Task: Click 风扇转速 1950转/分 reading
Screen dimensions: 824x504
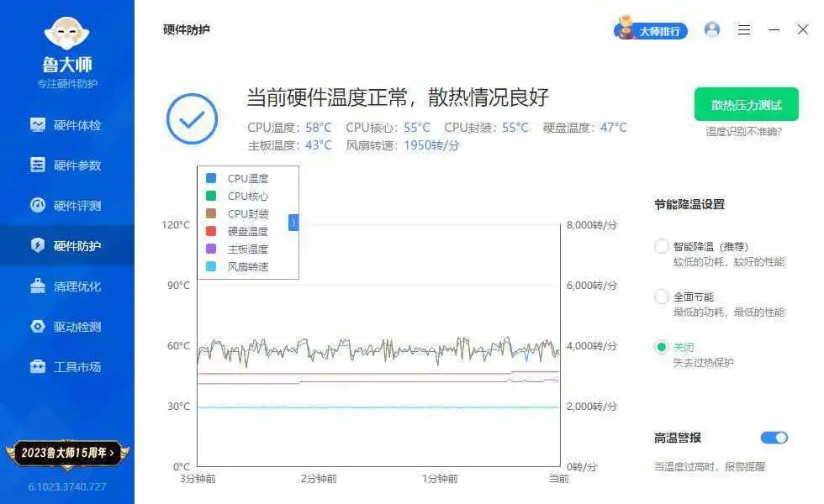Action: pos(403,145)
